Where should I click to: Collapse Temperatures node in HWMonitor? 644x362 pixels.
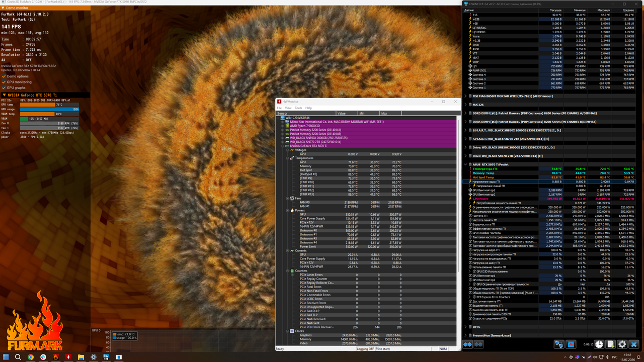tap(289, 158)
